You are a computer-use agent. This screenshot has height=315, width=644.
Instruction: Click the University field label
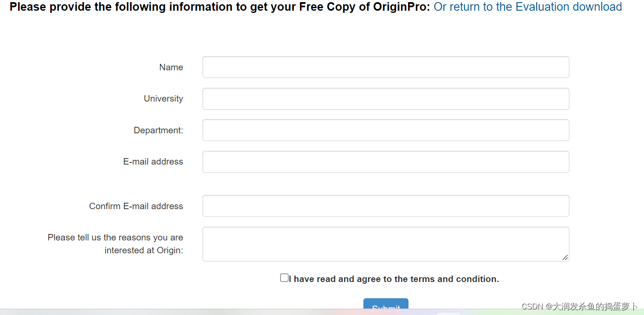[163, 99]
